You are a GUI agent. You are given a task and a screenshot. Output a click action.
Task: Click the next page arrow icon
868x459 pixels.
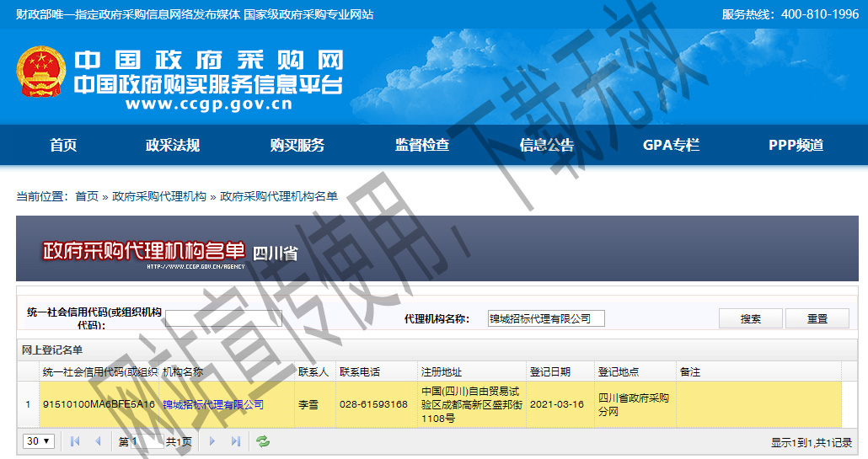click(212, 441)
